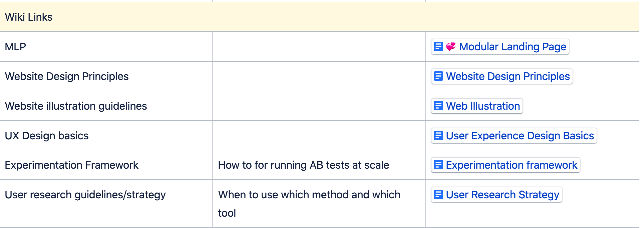The image size is (644, 228).
Task: Click the page icon beside Web Illustration
Action: (x=438, y=106)
